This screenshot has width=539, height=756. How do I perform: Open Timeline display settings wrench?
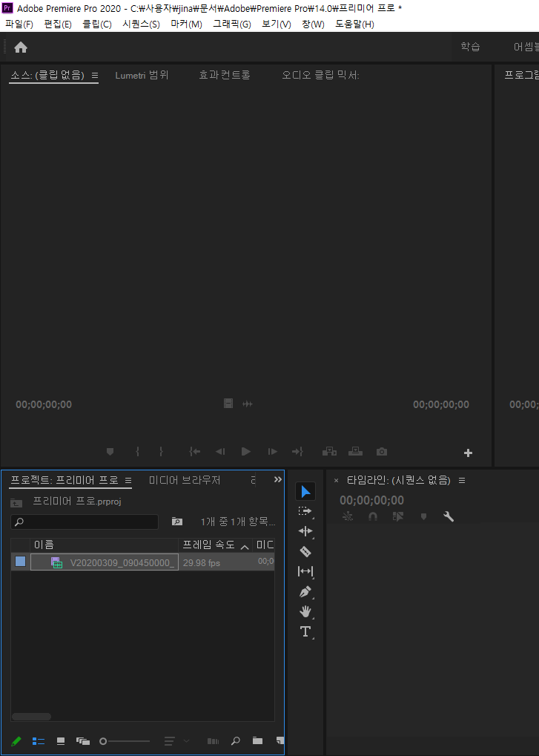point(449,516)
